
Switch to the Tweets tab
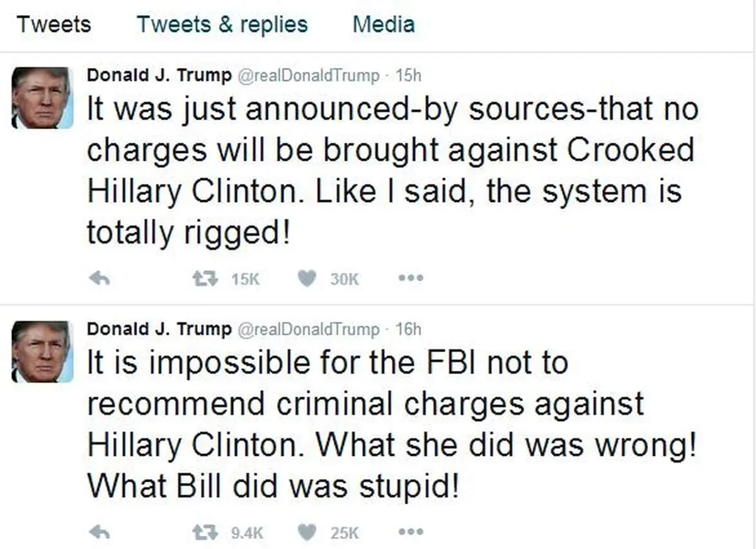pos(54,25)
